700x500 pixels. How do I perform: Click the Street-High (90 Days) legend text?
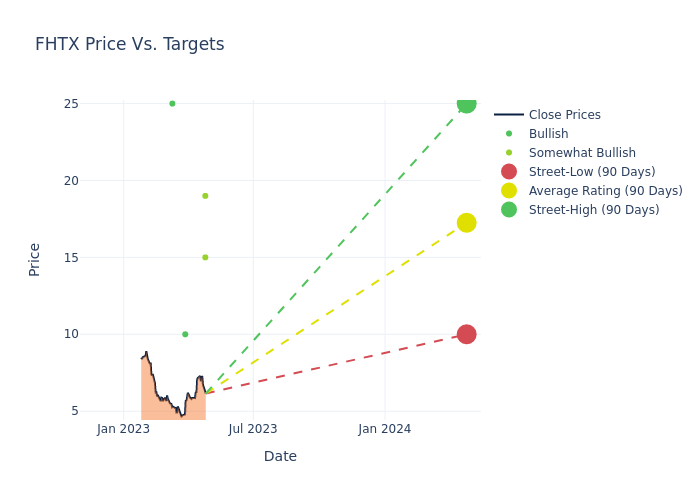pyautogui.click(x=594, y=210)
